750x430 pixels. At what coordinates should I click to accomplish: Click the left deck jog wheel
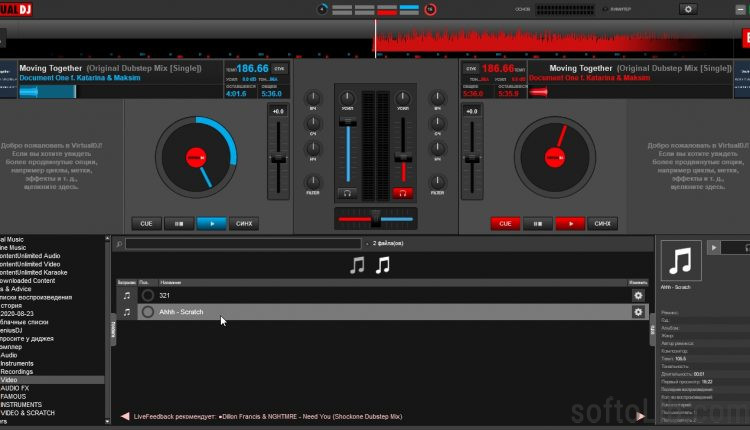click(x=196, y=157)
